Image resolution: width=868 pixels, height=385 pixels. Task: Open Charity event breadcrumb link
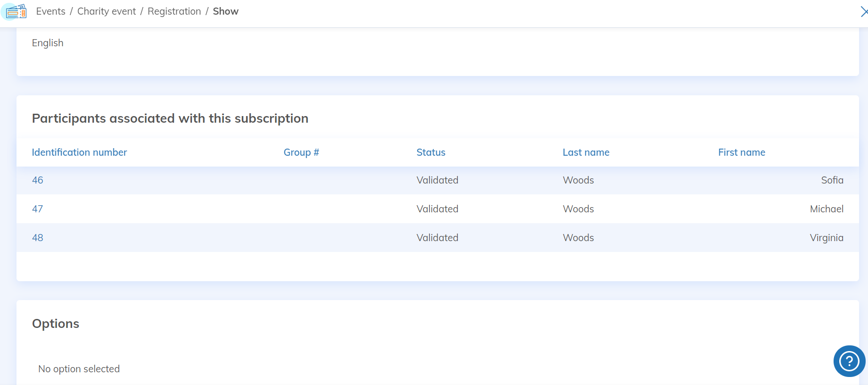(x=107, y=11)
